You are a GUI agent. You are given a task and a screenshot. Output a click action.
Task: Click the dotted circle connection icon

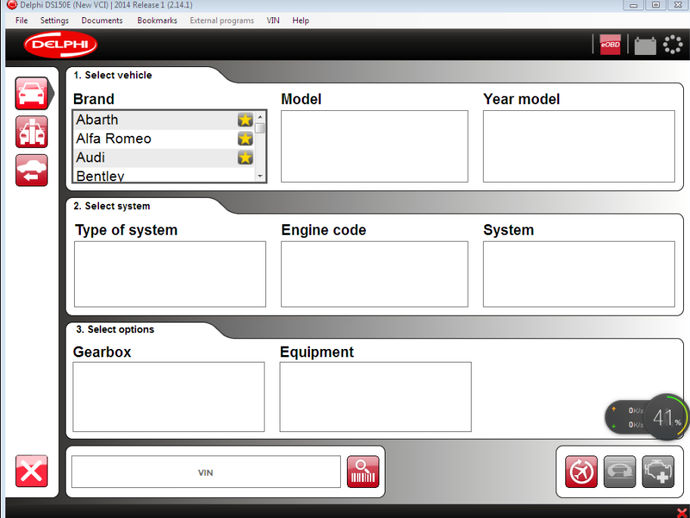pyautogui.click(x=672, y=44)
